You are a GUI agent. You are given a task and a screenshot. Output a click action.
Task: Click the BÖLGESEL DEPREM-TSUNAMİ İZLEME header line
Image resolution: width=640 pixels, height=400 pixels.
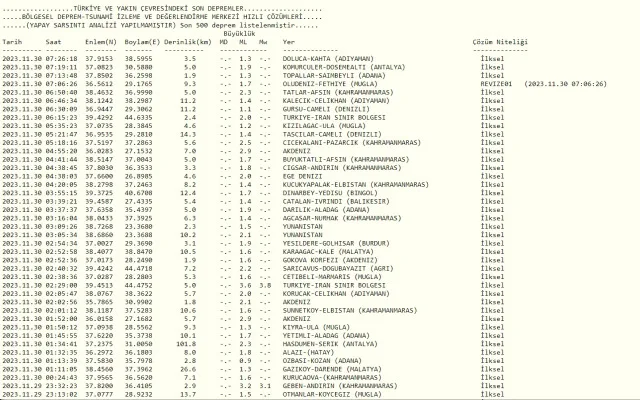[x=162, y=17]
